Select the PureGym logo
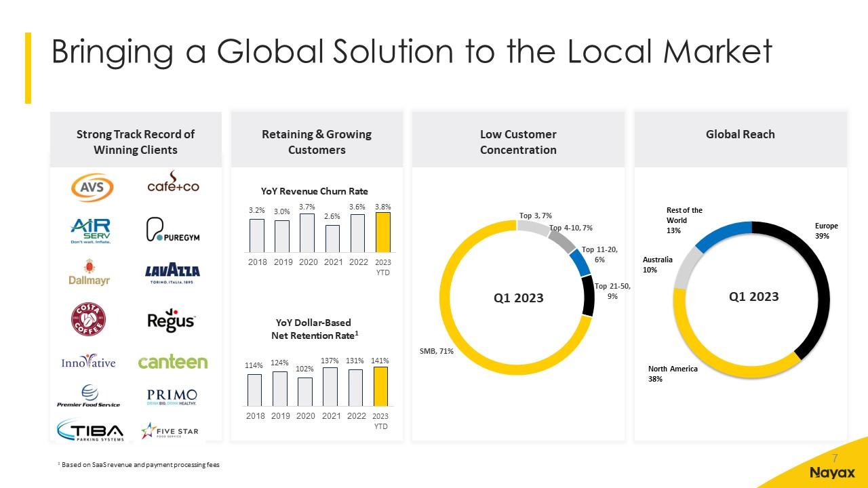This screenshot has height=488, width=868. 173,230
